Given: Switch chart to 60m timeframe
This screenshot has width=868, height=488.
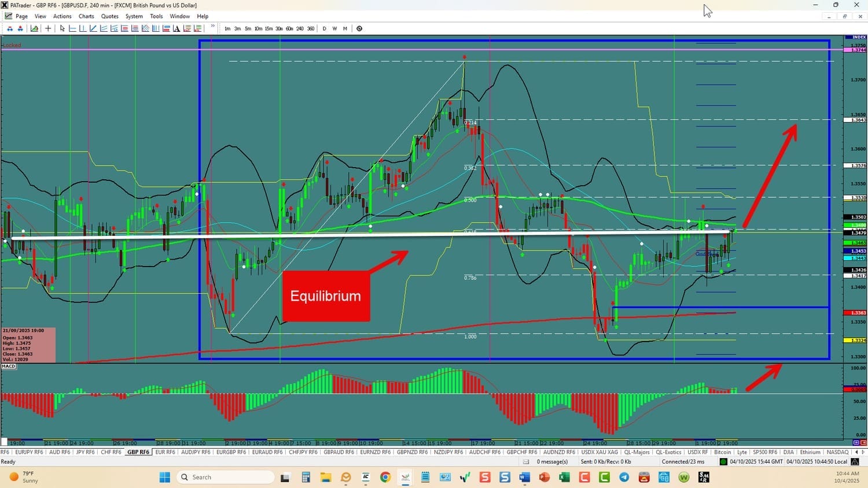Looking at the screenshot, I should (289, 28).
